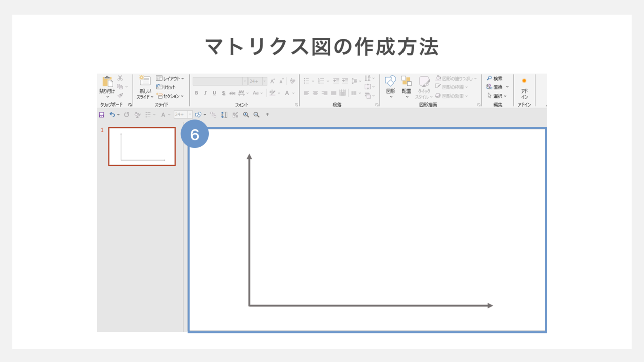This screenshot has width=644, height=362.
Task: Open the Font group dialog launcher
Action: coord(296,105)
